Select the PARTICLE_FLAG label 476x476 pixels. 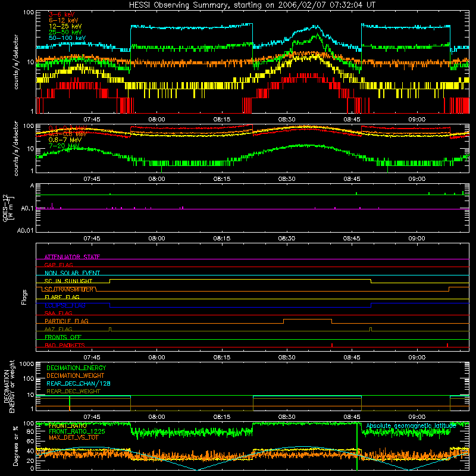(x=67, y=321)
